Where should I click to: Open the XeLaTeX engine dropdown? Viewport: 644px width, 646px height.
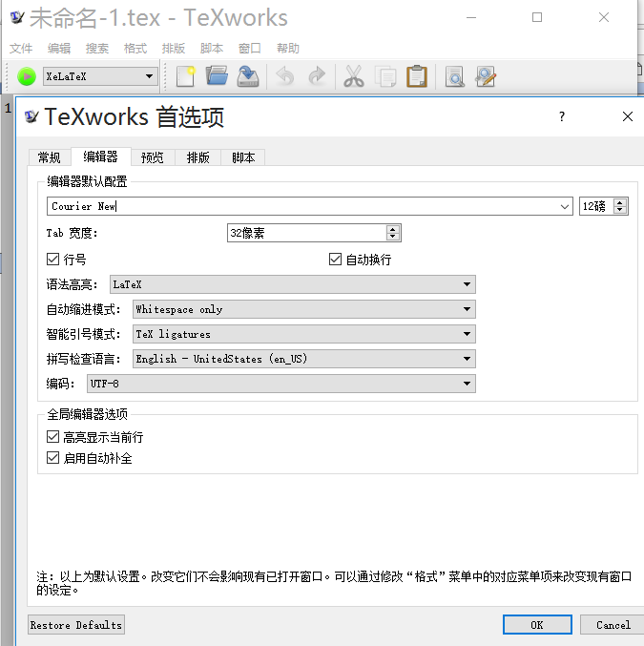[x=100, y=76]
